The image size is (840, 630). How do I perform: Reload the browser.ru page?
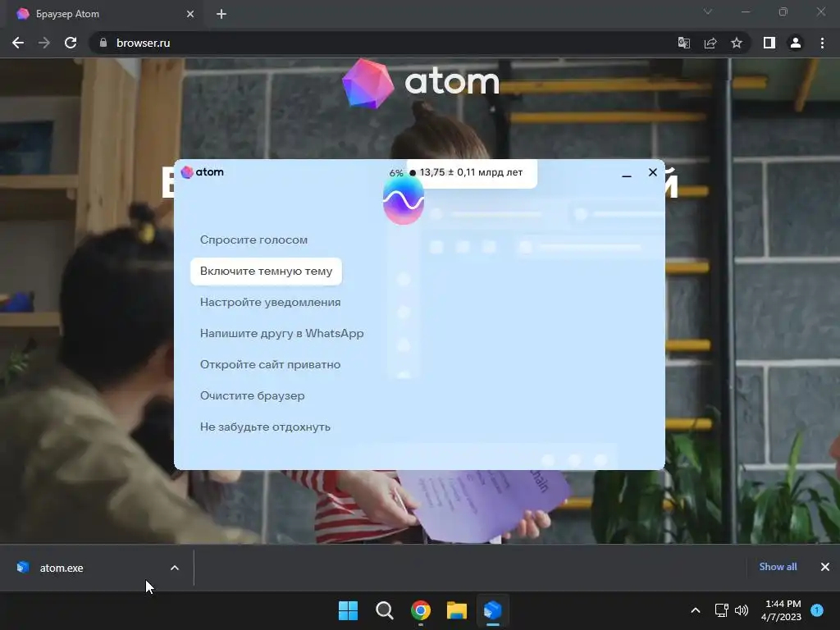(71, 43)
